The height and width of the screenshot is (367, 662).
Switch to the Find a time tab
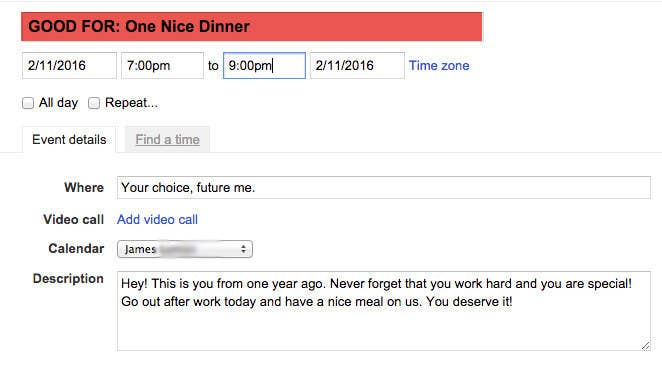(168, 139)
